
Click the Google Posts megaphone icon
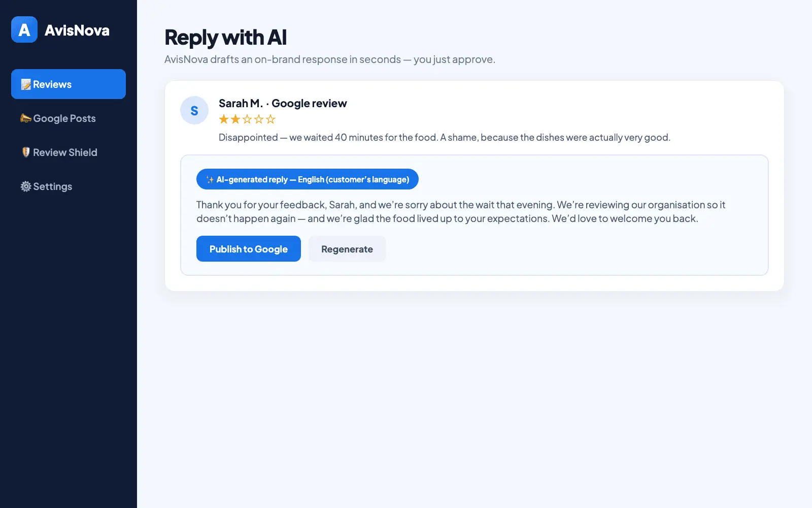[26, 118]
